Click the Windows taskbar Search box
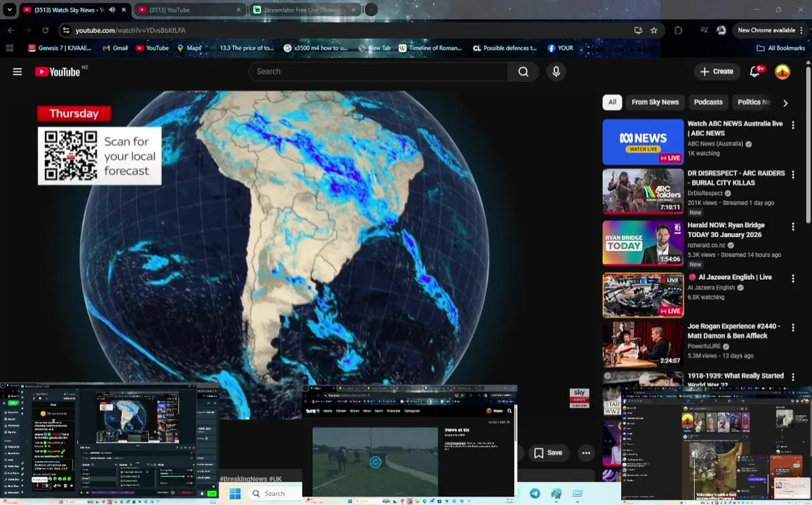The height and width of the screenshot is (505, 812). [274, 493]
